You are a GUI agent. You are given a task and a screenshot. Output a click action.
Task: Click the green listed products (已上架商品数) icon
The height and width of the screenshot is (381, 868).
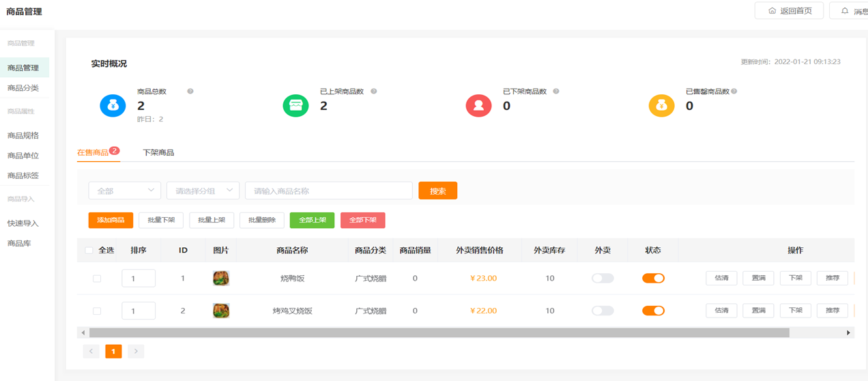coord(295,106)
